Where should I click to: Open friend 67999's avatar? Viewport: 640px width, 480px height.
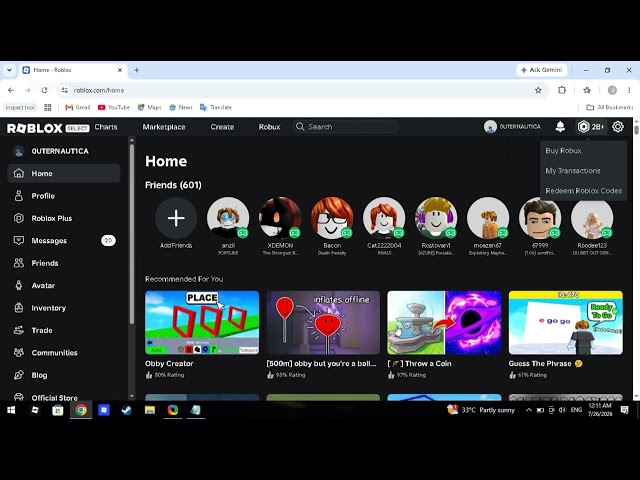540,218
